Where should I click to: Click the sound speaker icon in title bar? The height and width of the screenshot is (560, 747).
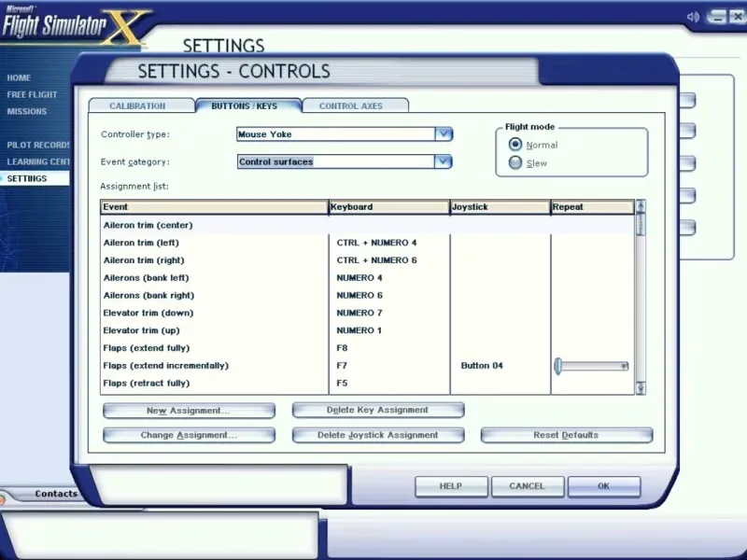[693, 17]
